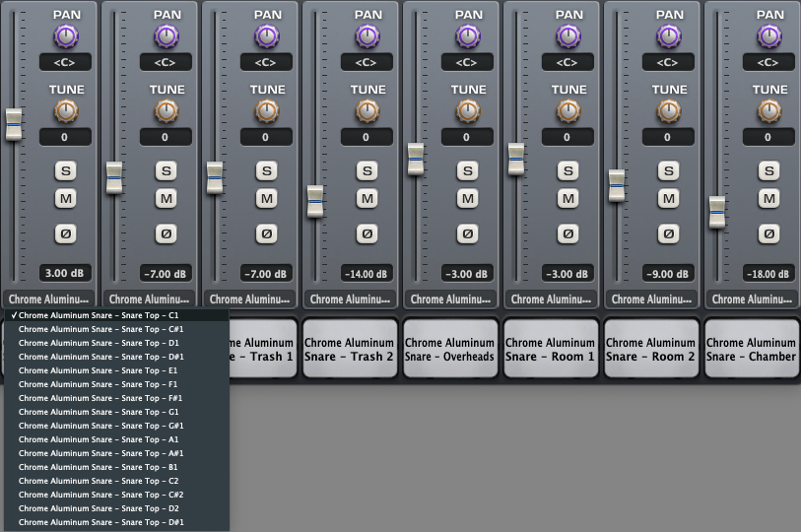The width and height of the screenshot is (801, 532).
Task: Click the TUNE knob on the Room 2 channel
Action: pyautogui.click(x=668, y=110)
